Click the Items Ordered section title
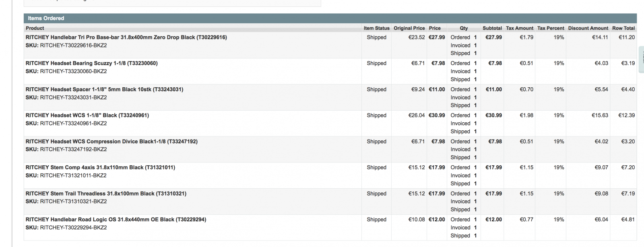 46,18
